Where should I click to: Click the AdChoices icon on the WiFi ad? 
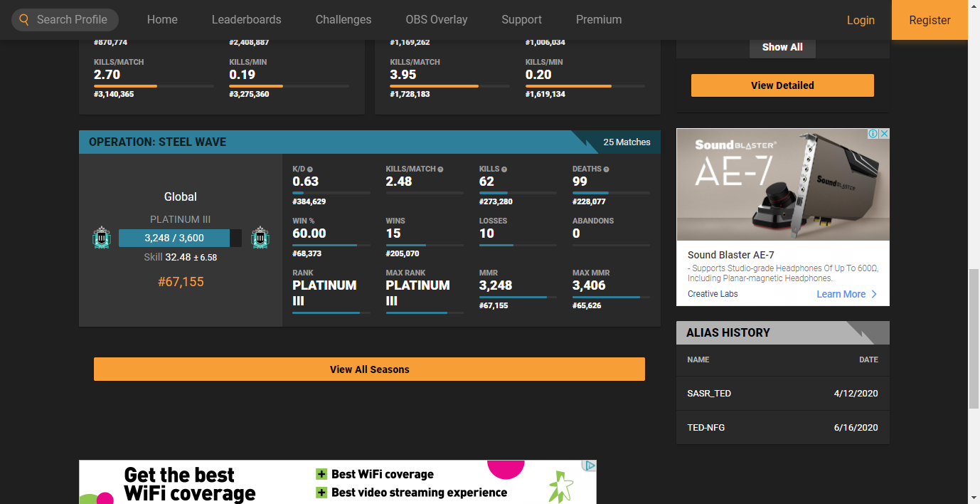589,466
